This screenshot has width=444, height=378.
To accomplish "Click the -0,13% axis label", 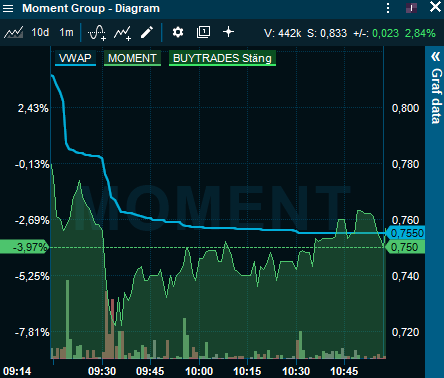I will 32,164.
